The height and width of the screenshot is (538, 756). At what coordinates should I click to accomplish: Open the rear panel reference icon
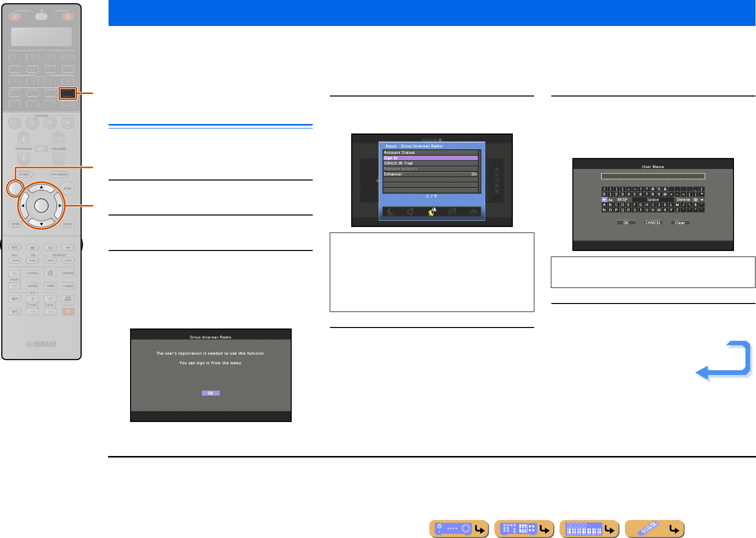[524, 528]
